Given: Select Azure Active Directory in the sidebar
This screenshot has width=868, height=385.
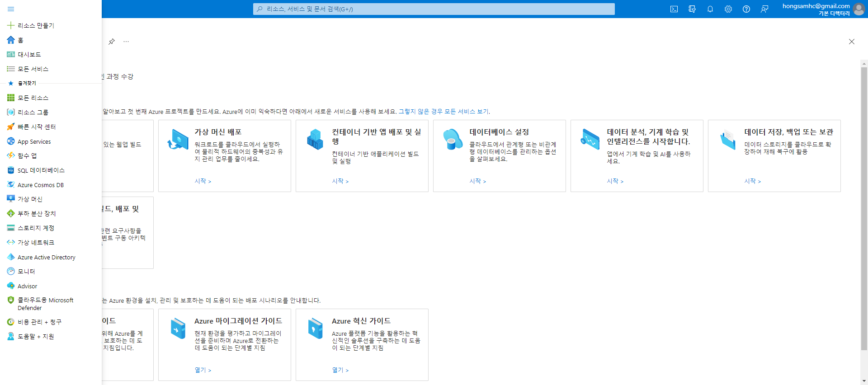Looking at the screenshot, I should click(x=47, y=257).
